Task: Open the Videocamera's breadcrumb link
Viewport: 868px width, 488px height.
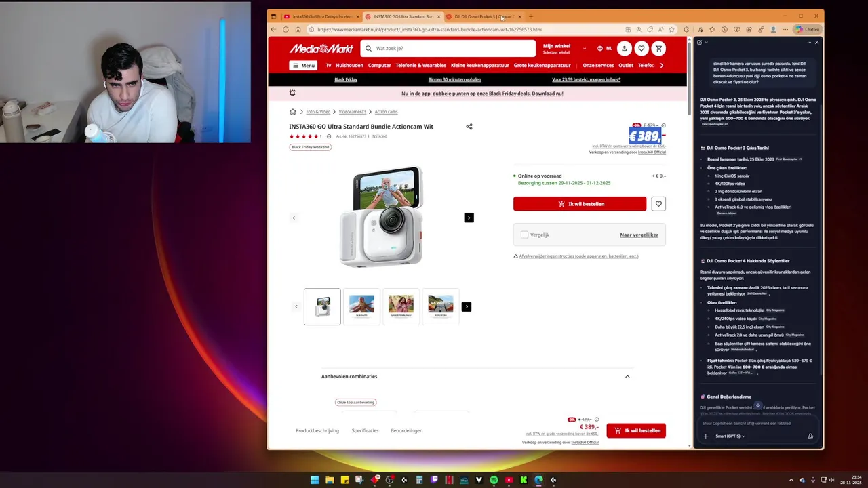Action: [353, 112]
